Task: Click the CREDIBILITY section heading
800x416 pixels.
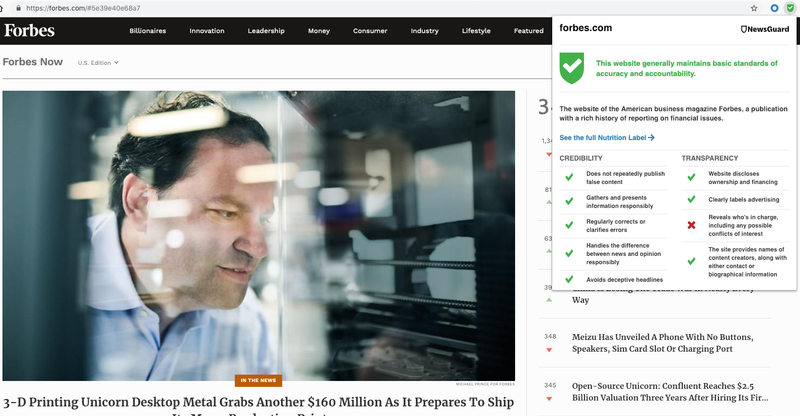Action: click(x=581, y=158)
